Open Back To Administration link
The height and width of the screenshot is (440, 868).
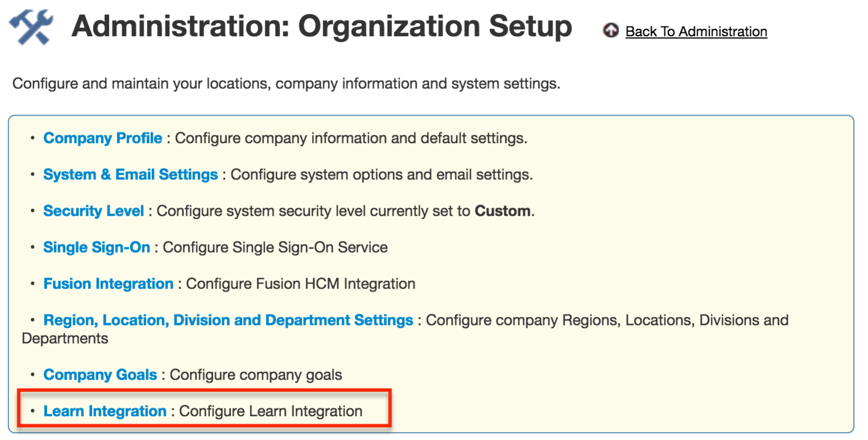point(696,32)
